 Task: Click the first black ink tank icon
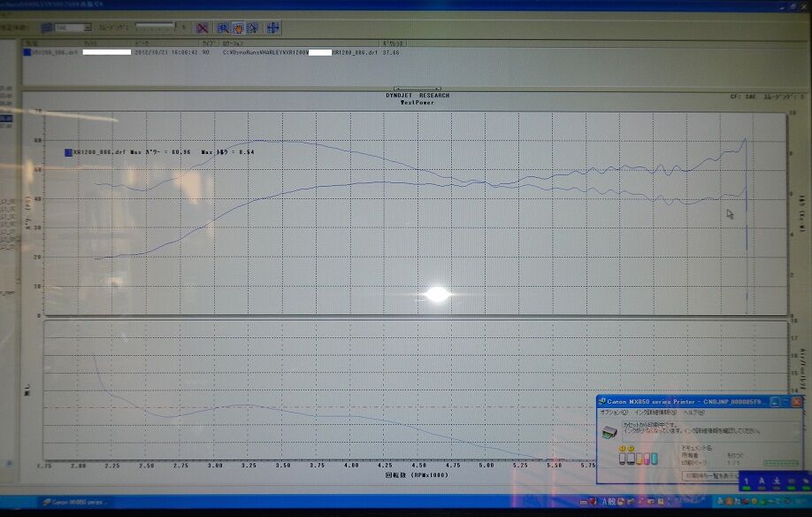623,459
